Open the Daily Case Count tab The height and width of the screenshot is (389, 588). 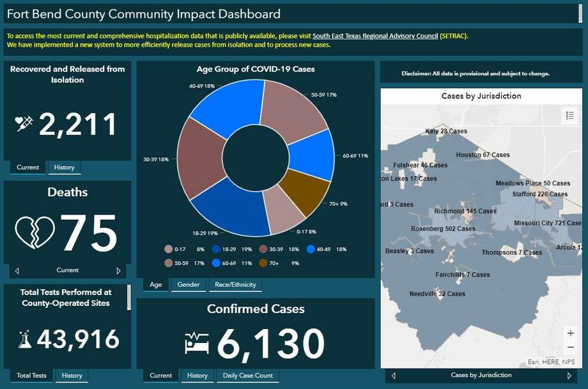click(x=247, y=376)
